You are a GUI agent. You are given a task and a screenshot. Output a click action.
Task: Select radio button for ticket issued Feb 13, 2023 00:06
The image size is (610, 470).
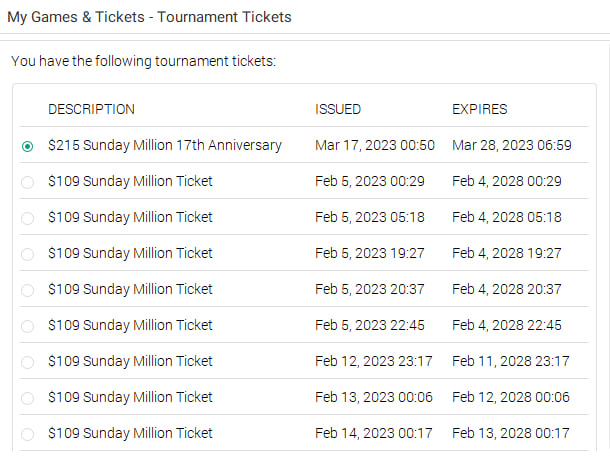[x=27, y=398]
